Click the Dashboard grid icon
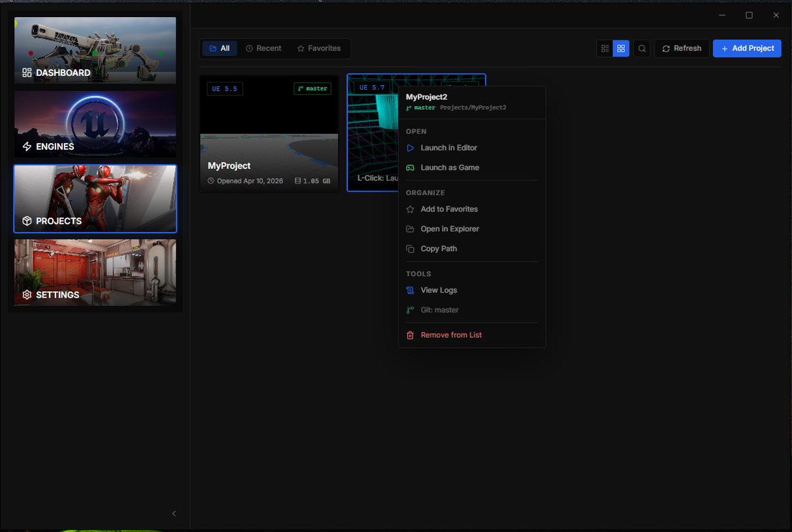The width and height of the screenshot is (792, 532). pos(27,73)
